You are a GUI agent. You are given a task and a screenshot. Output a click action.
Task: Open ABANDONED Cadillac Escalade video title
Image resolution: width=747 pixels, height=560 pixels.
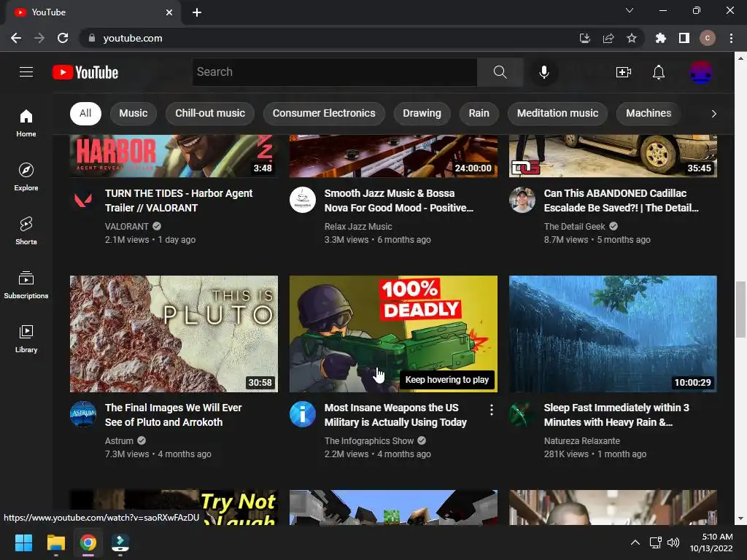(x=622, y=201)
